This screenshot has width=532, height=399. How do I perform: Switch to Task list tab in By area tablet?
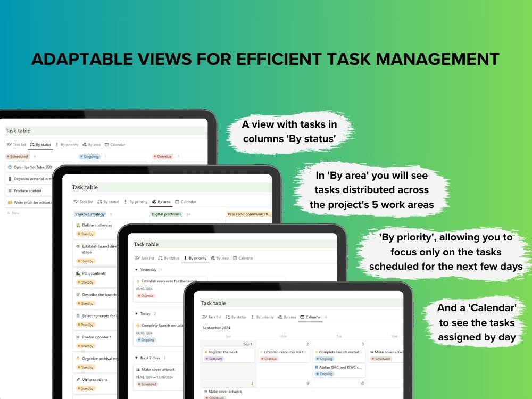pos(83,202)
